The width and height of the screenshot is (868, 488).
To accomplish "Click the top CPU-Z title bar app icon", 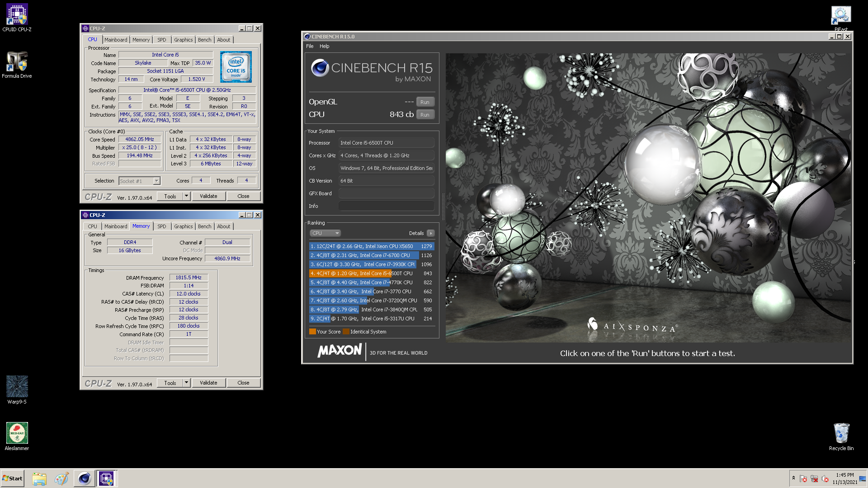I will pos(85,28).
